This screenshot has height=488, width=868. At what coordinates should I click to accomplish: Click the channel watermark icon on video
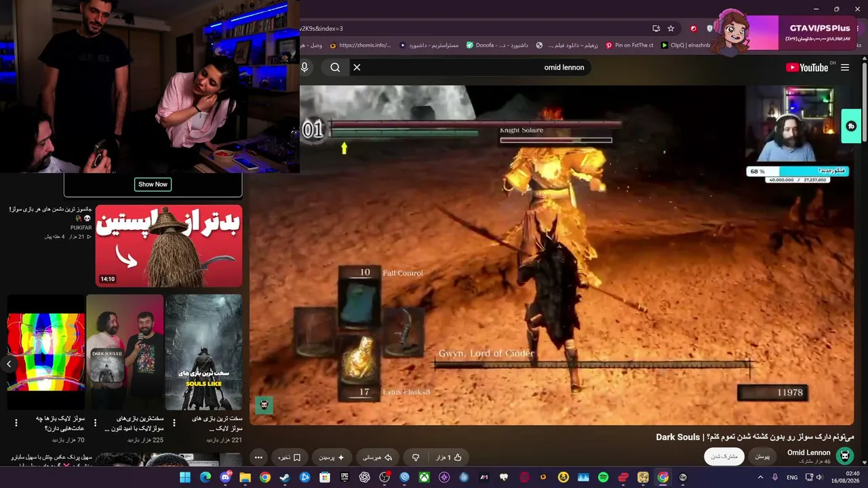point(264,405)
